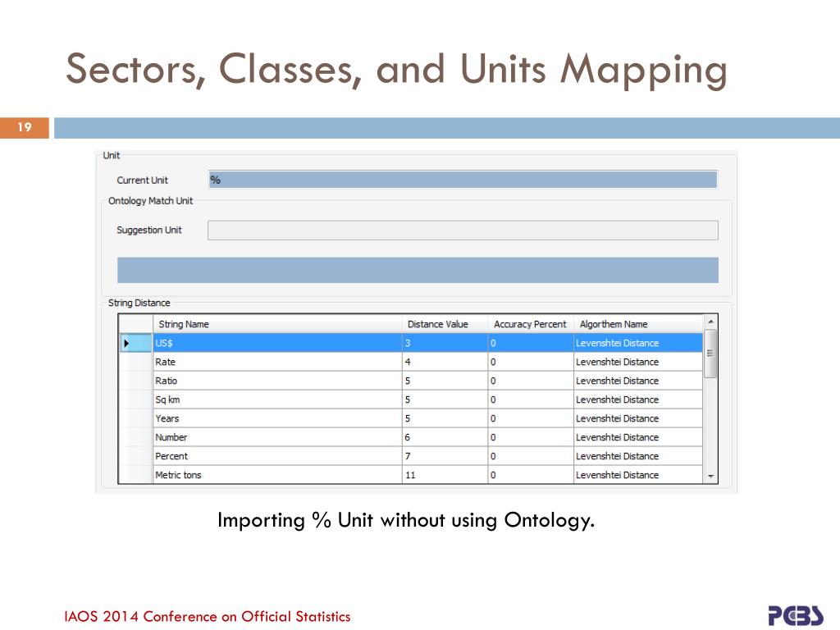Select the Ratio string name cell
Viewport: 840px width, 630px height.
point(277,381)
